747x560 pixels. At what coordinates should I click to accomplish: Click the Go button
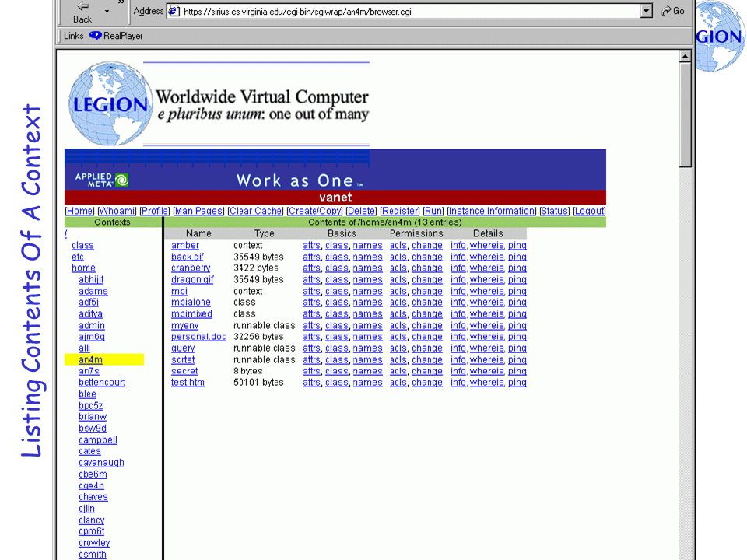673,11
